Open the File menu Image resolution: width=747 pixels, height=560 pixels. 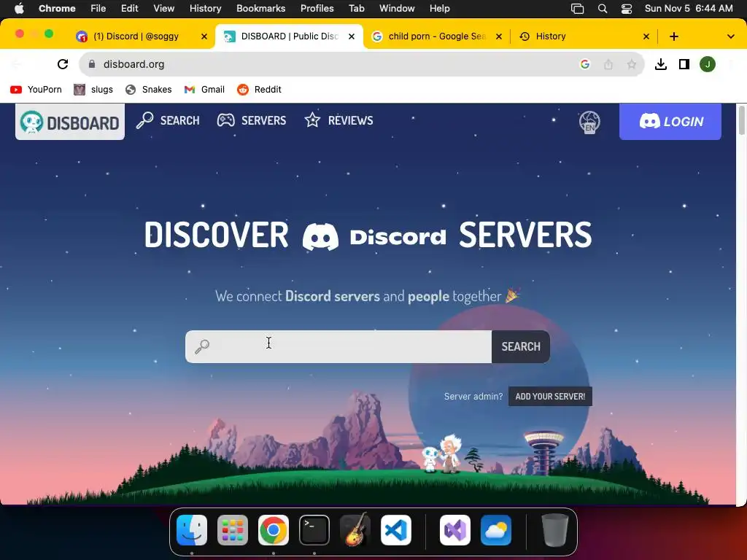(98, 9)
